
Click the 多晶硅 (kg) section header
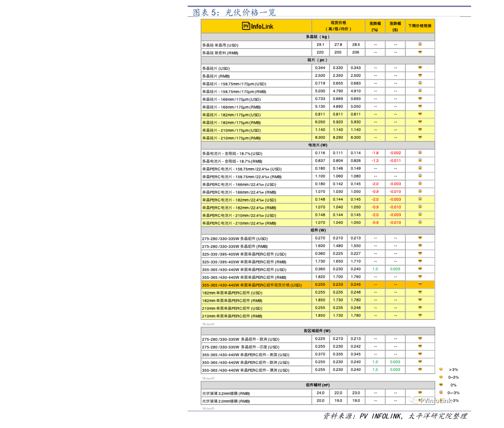(318, 37)
